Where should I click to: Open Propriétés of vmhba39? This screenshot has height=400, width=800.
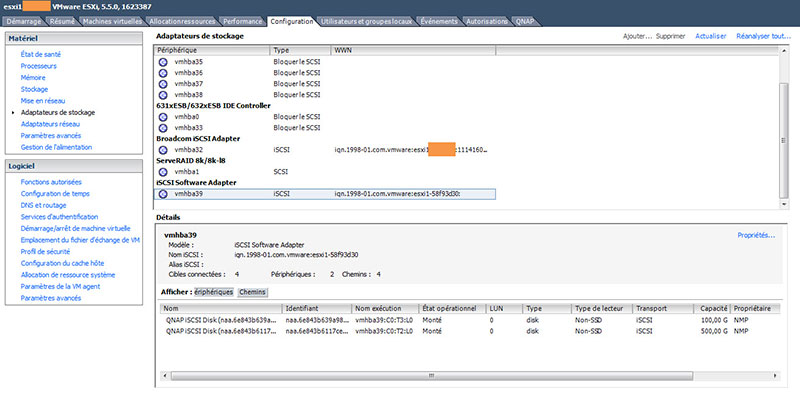click(756, 235)
